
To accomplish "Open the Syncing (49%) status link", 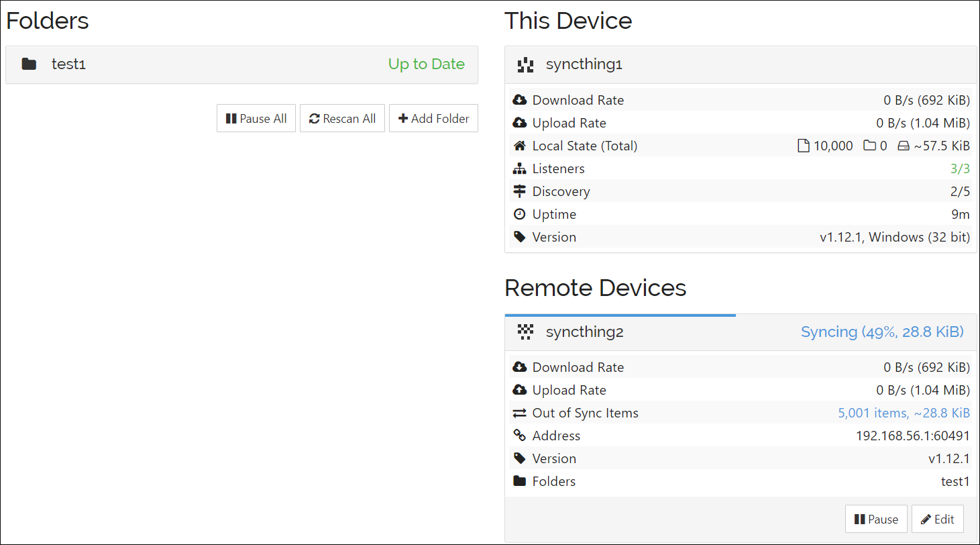I will (882, 332).
